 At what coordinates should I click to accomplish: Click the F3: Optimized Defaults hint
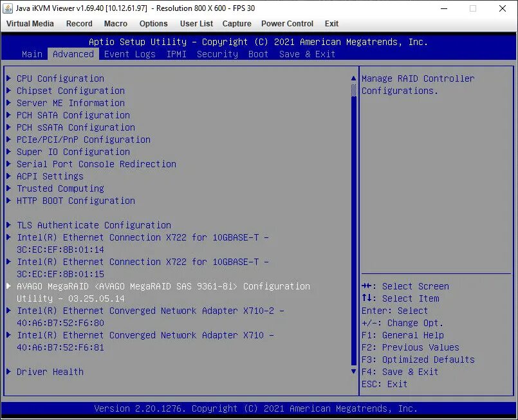[418, 360]
